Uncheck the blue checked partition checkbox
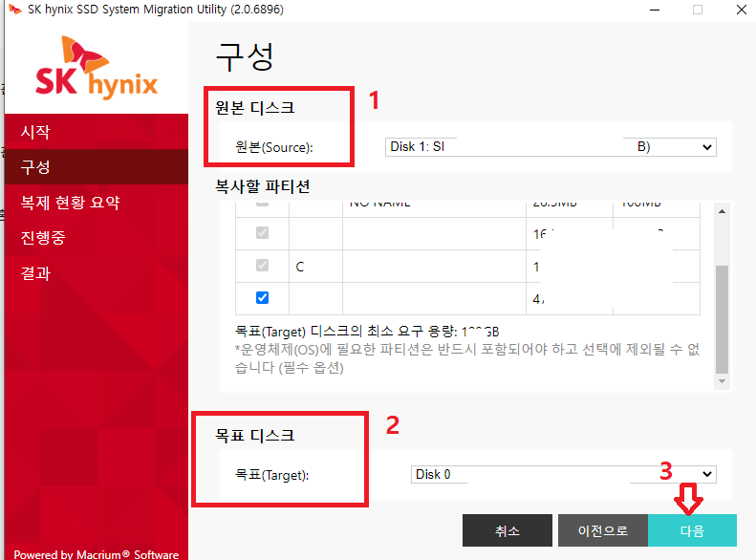The width and height of the screenshot is (756, 560). 262,298
